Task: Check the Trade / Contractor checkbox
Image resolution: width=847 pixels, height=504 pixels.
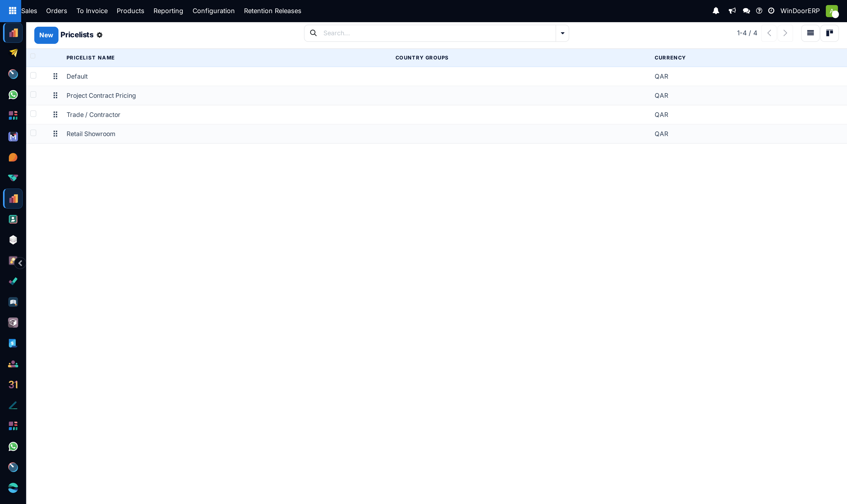Action: pyautogui.click(x=33, y=114)
